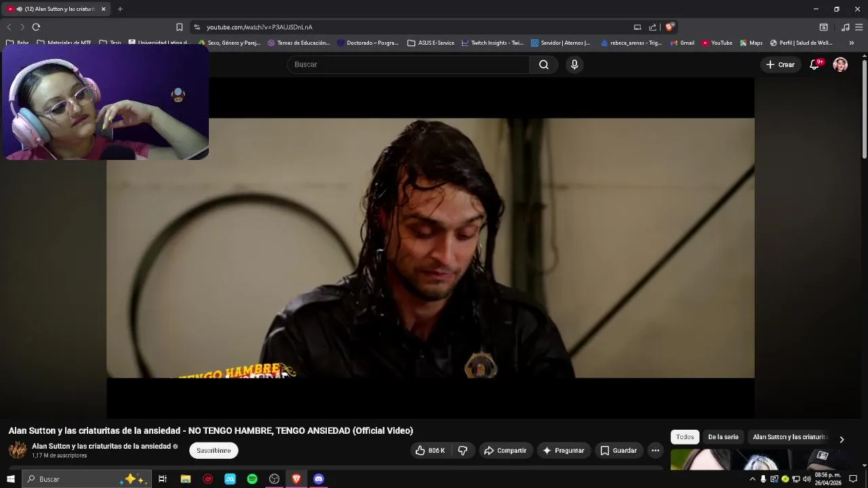868x488 pixels.
Task: Click the Preguntar button
Action: [564, 451]
